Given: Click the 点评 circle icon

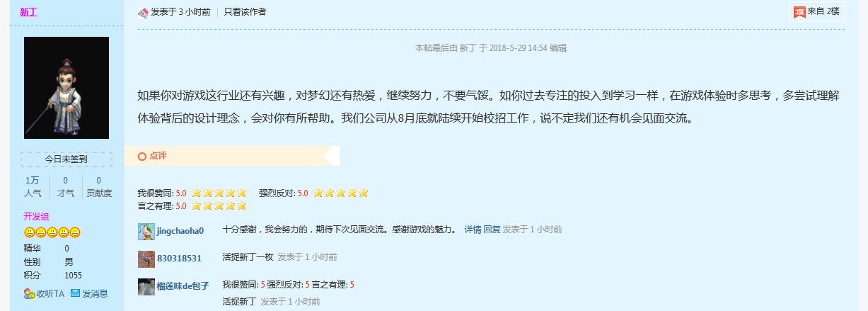Looking at the screenshot, I should point(142,156).
